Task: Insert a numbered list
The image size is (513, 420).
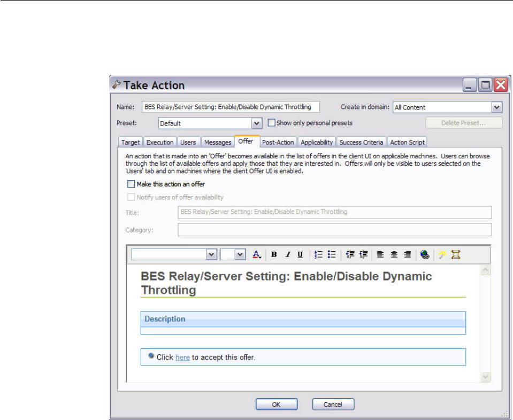Action: pyautogui.click(x=318, y=254)
